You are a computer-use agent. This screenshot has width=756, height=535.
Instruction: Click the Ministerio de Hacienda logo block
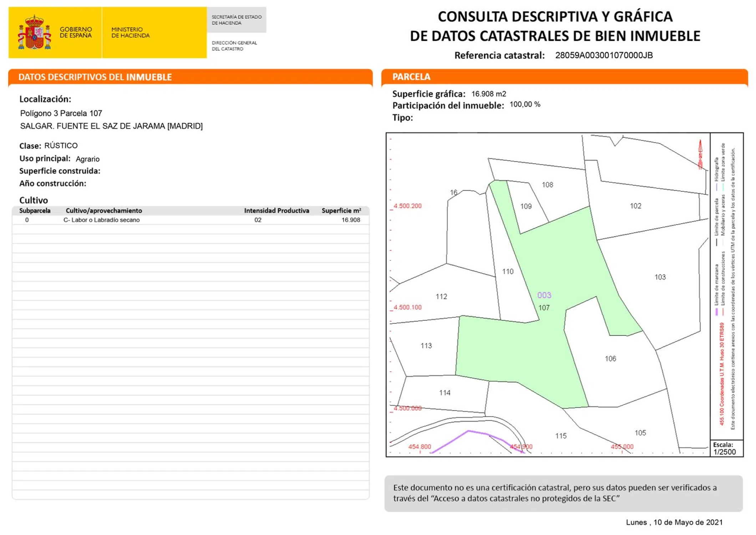click(x=130, y=32)
